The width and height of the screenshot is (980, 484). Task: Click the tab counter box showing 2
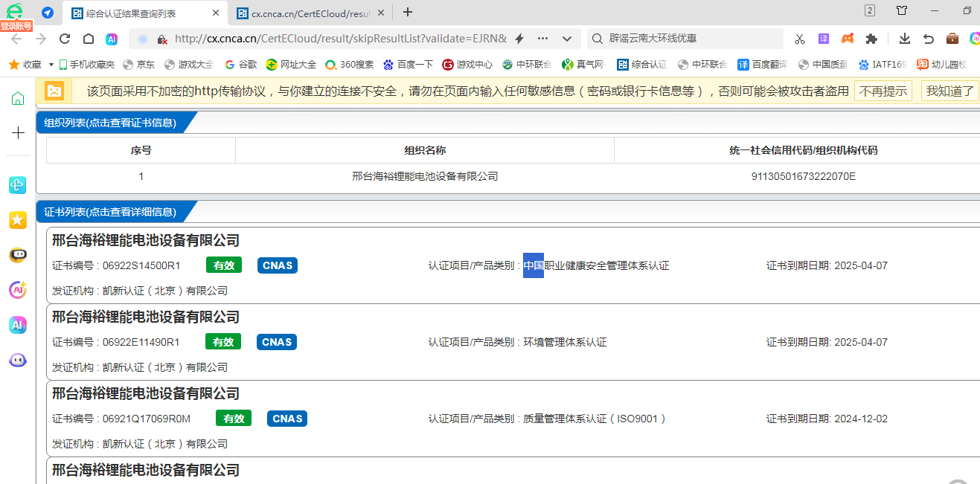pos(870,10)
